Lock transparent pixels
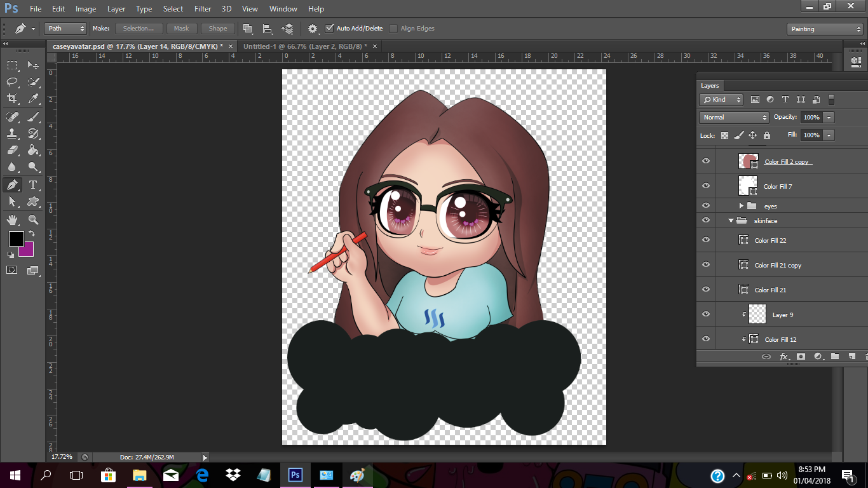Viewport: 868px width, 488px height. (x=724, y=135)
